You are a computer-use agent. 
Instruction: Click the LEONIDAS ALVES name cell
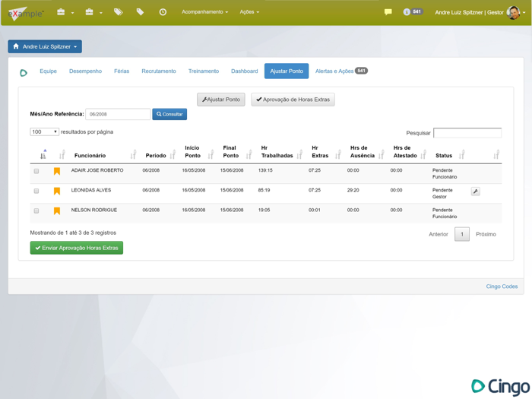[91, 190]
